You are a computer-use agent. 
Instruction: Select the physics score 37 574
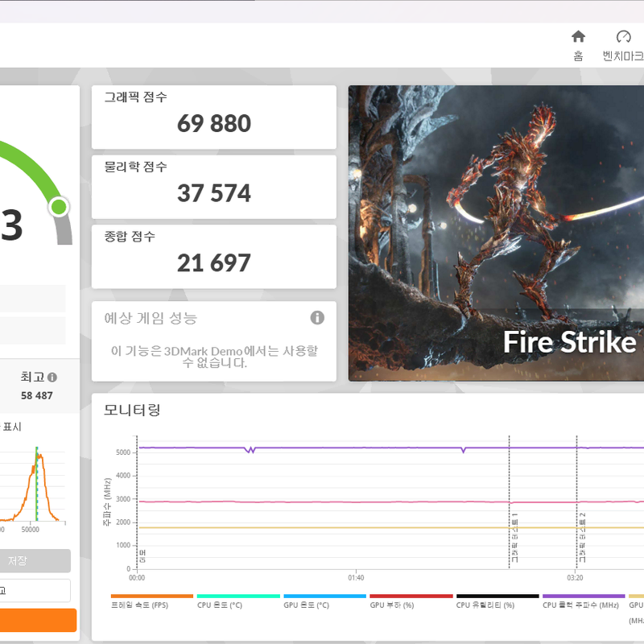(x=214, y=193)
